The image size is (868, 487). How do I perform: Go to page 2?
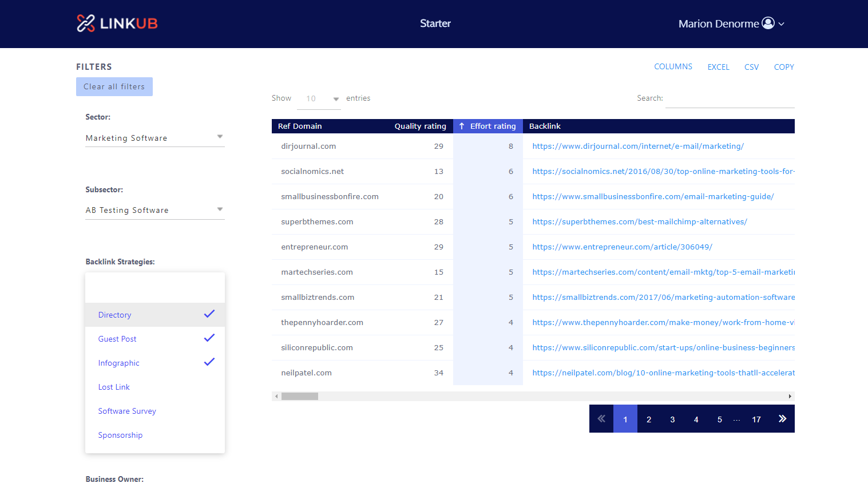(x=649, y=419)
